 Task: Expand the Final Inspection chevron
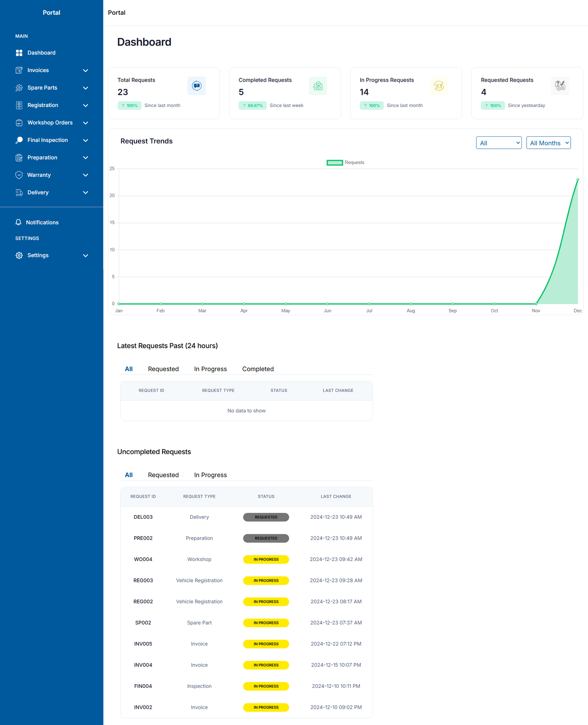86,140
